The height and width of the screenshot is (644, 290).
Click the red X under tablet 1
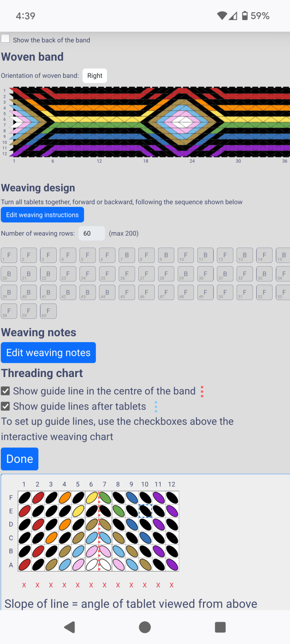24,585
